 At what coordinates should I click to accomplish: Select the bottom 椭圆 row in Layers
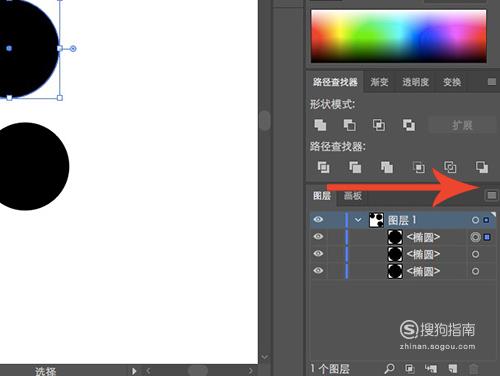[x=403, y=271]
